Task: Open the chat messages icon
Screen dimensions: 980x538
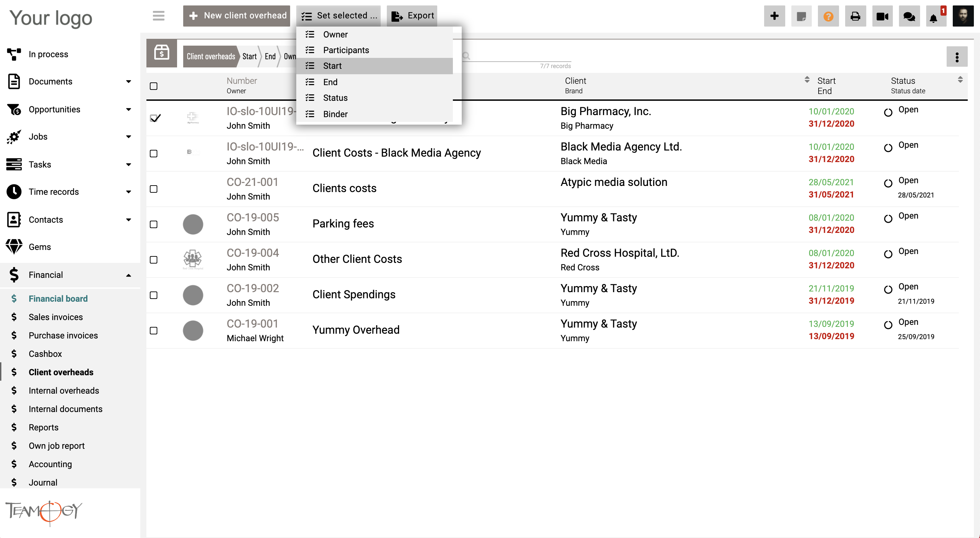Action: (x=909, y=16)
